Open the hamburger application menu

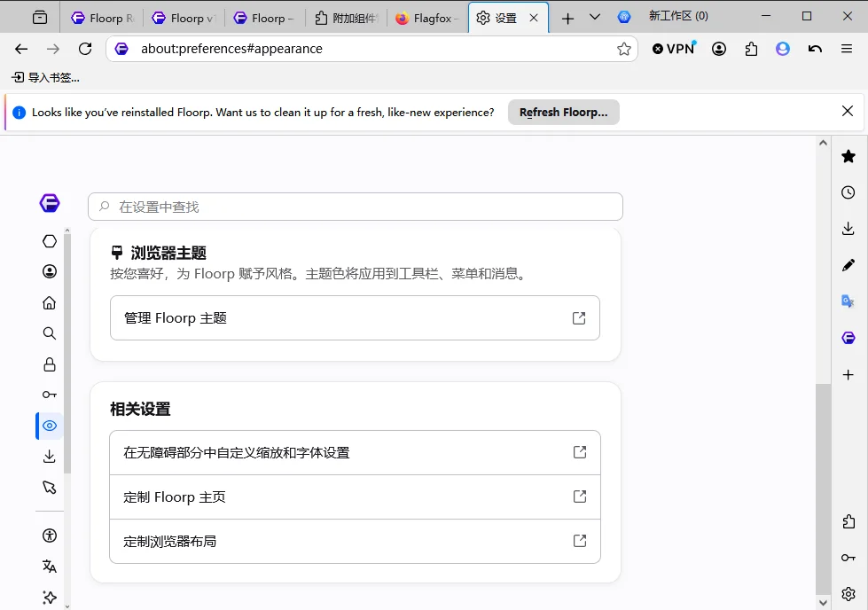tap(847, 49)
